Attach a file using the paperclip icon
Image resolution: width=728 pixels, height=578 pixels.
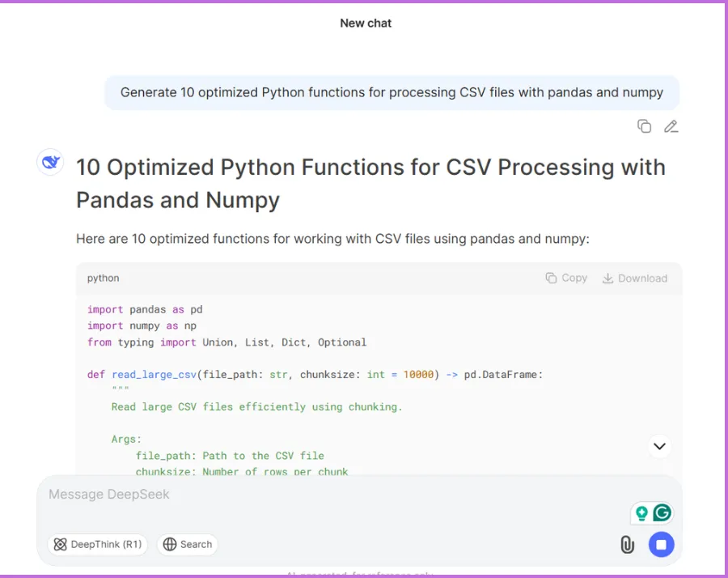(x=627, y=545)
